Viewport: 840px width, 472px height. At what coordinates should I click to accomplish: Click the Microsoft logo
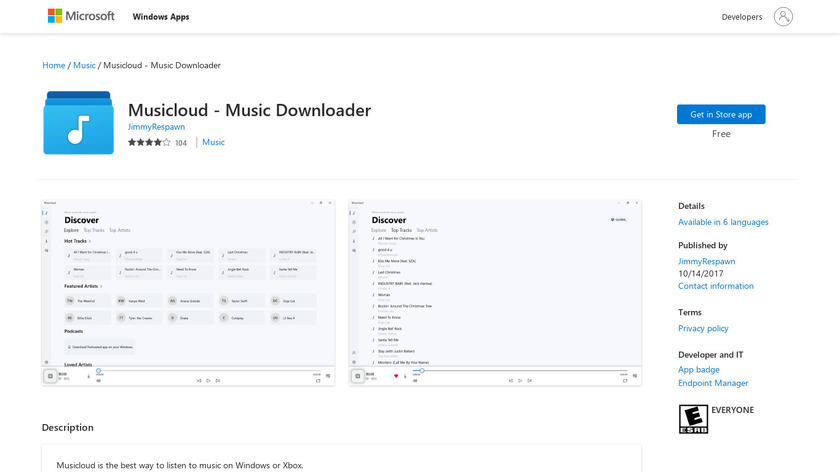click(x=81, y=16)
